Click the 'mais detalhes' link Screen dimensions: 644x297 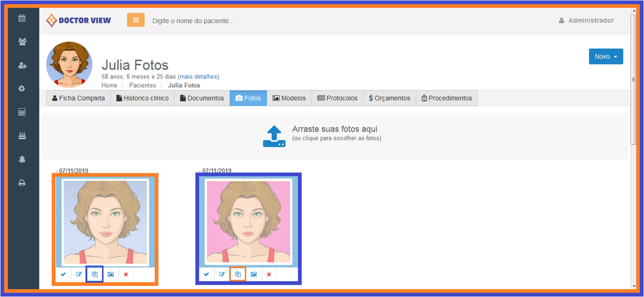coord(198,77)
